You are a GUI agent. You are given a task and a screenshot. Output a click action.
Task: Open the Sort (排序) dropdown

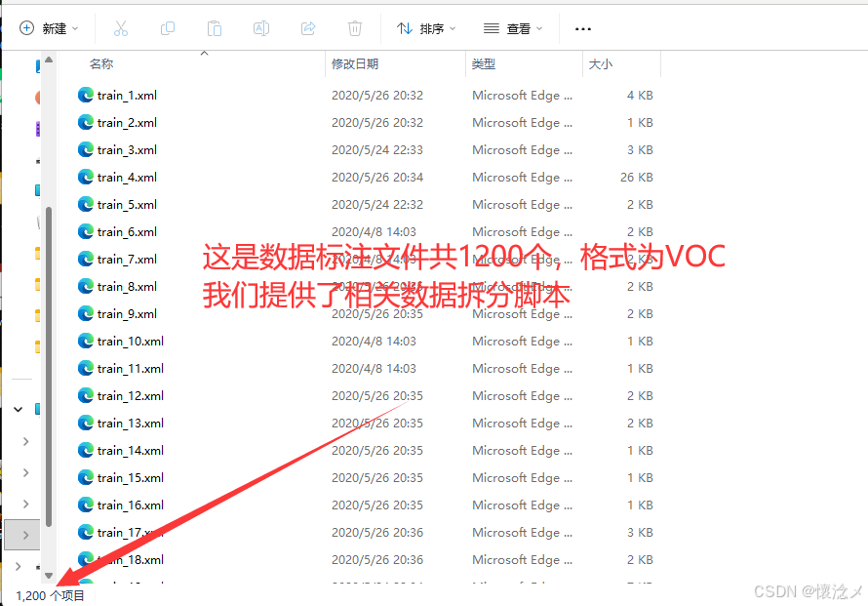click(426, 28)
